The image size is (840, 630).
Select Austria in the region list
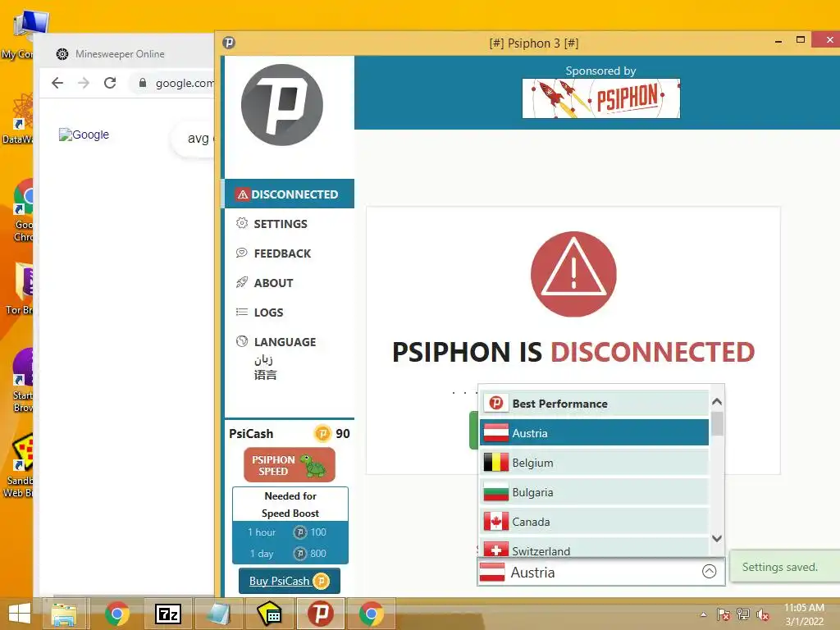pyautogui.click(x=594, y=433)
